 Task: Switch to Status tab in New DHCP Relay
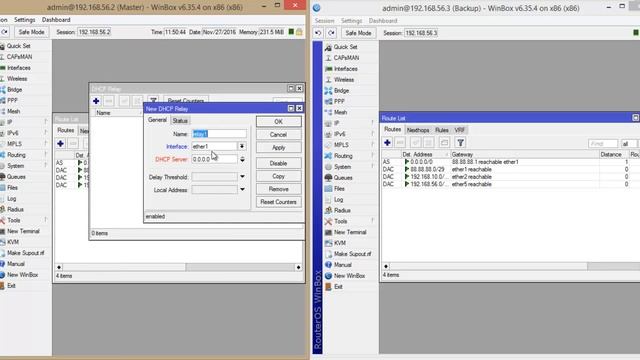tap(180, 121)
